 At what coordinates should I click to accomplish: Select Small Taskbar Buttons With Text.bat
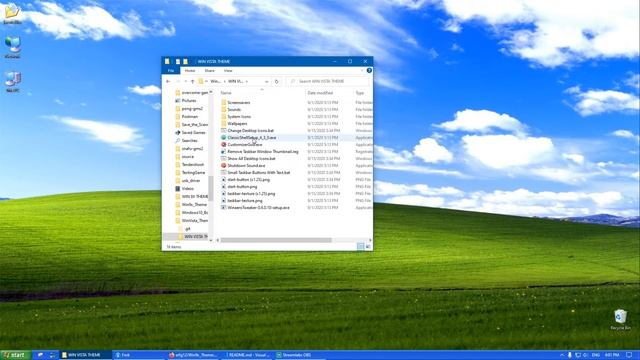(x=258, y=173)
